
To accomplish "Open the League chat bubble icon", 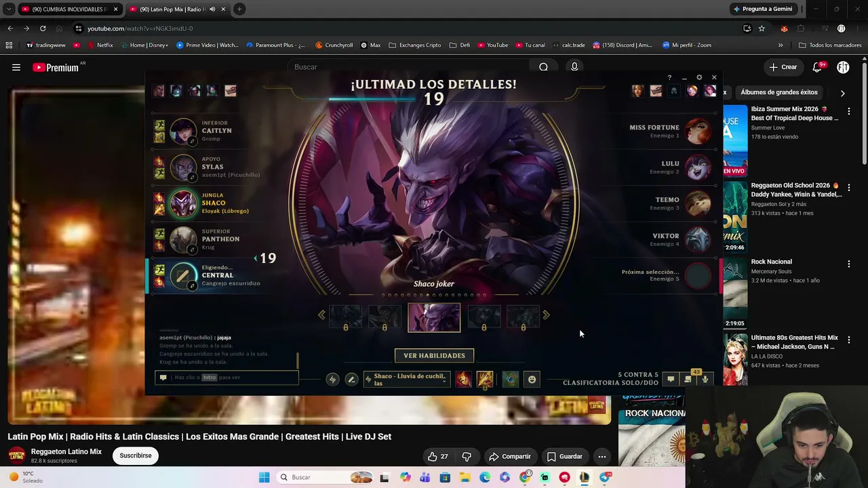I will [x=671, y=380].
